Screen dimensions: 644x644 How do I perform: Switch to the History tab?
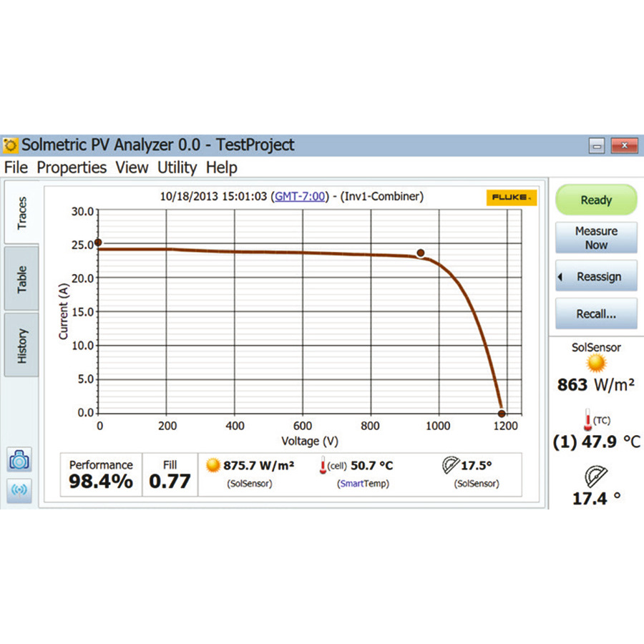(22, 345)
